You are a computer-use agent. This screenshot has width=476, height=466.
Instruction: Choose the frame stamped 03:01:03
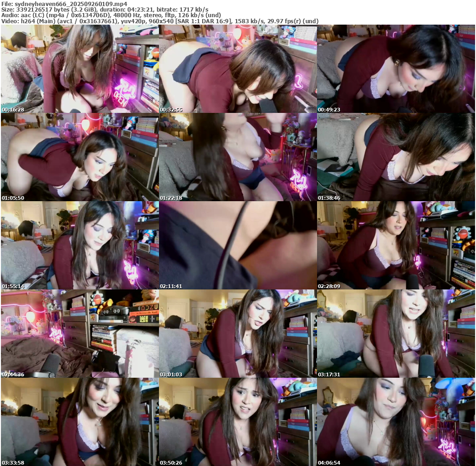coord(238,334)
